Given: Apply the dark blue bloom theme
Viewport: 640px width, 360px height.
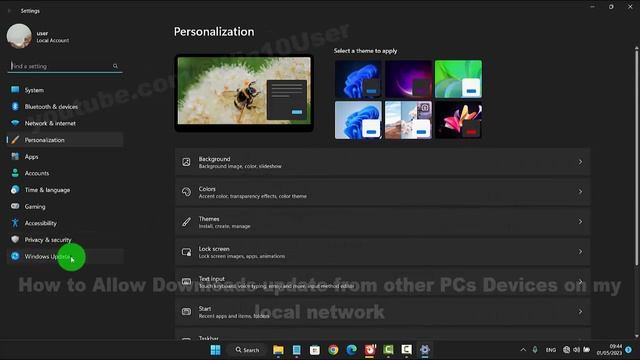Looking at the screenshot, I should tap(358, 79).
